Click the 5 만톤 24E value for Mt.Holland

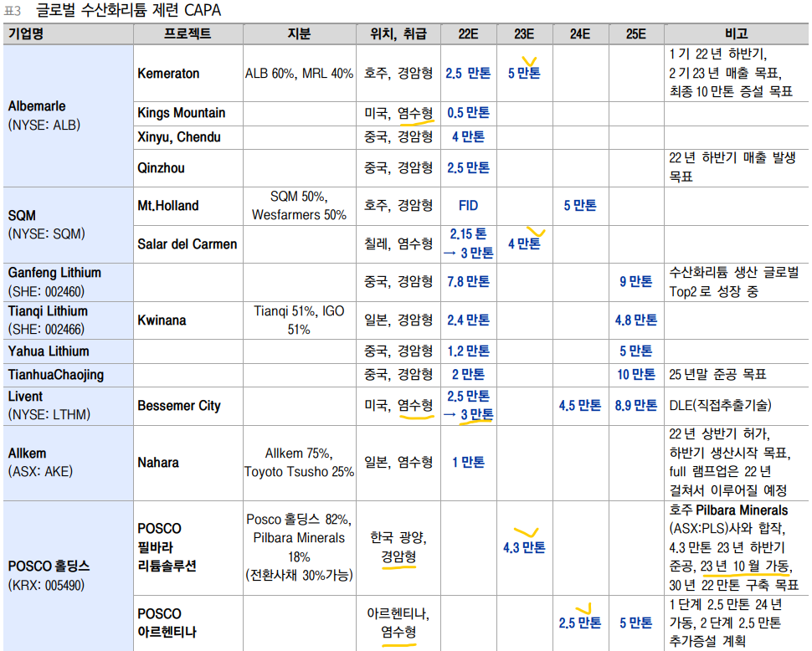tap(580, 206)
